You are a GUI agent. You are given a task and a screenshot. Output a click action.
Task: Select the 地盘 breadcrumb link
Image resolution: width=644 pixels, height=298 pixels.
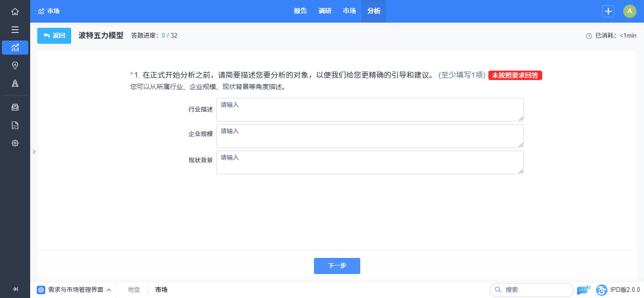(x=134, y=290)
